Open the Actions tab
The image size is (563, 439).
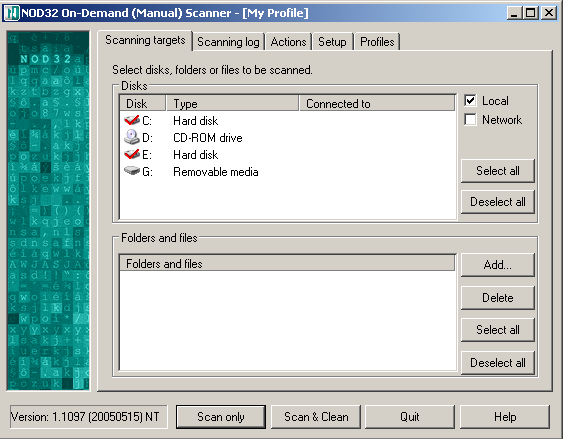pos(288,42)
